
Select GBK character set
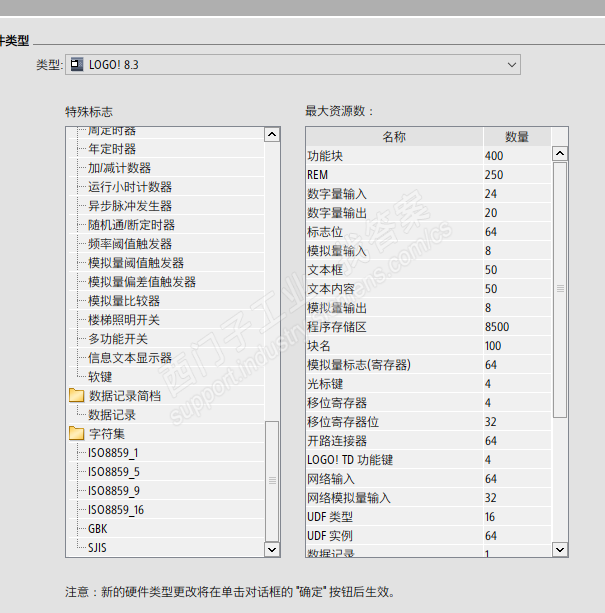97,529
